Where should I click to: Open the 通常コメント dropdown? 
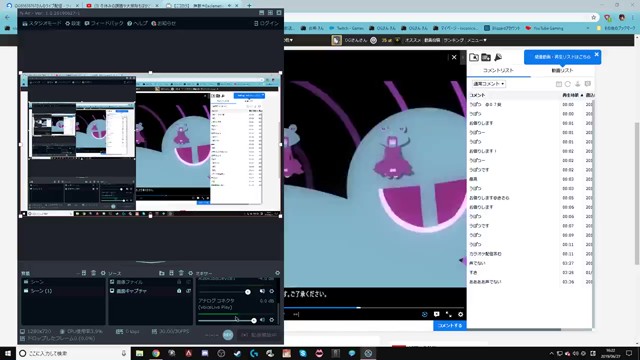click(489, 84)
